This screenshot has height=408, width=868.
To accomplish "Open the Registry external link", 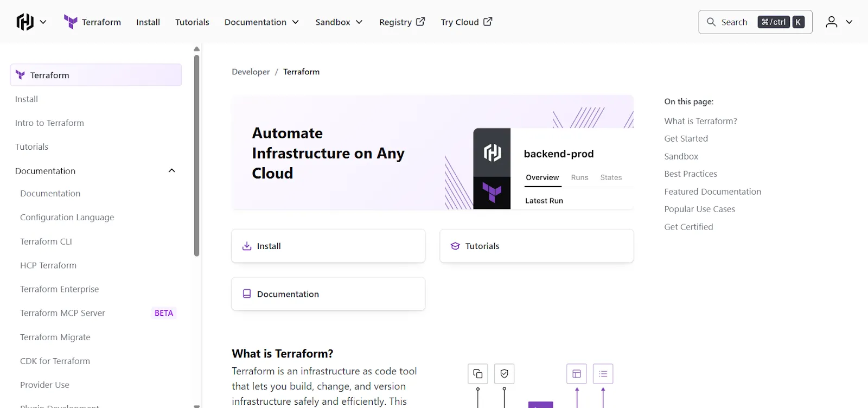I will click(x=402, y=22).
